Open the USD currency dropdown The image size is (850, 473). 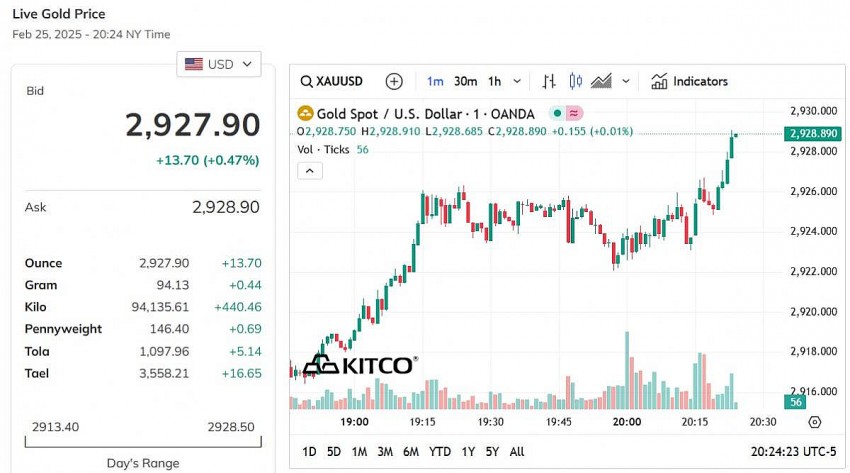coord(219,64)
